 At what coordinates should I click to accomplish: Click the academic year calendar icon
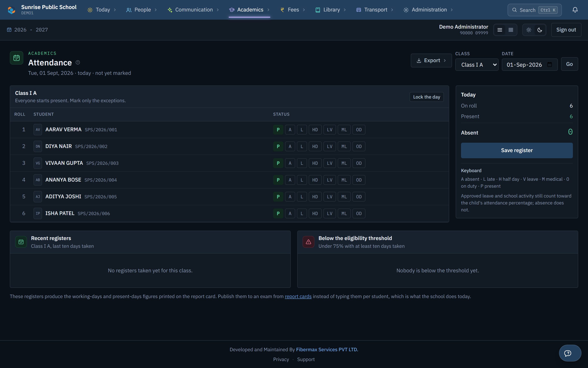pos(9,30)
